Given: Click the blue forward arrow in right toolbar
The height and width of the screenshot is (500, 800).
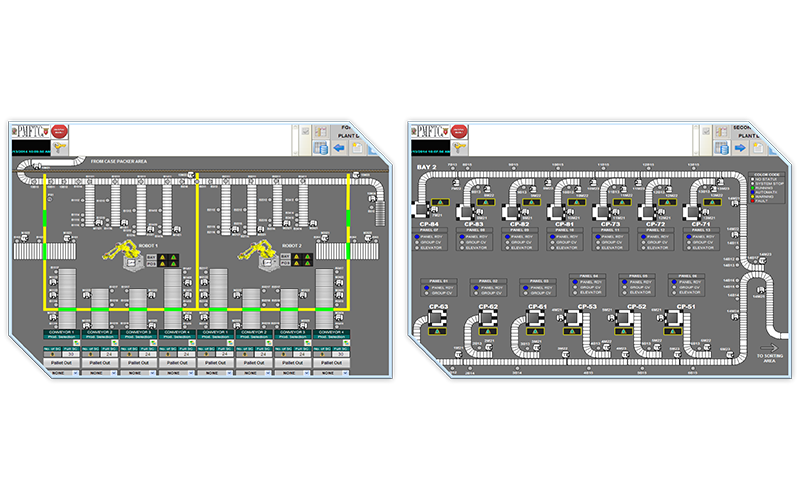Looking at the screenshot, I should 741,148.
